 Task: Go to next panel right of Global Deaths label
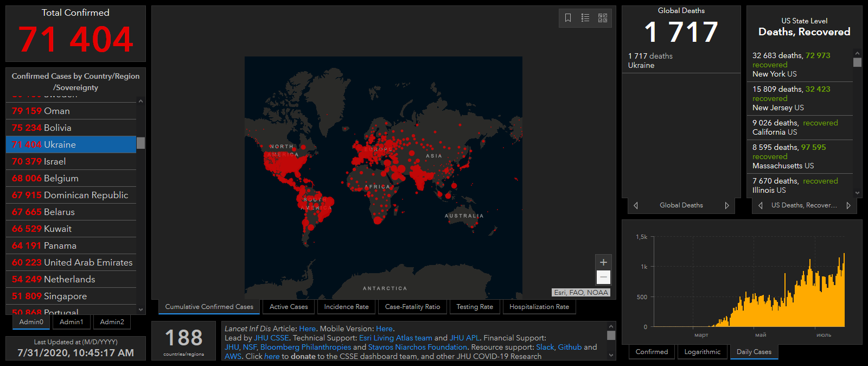(727, 205)
